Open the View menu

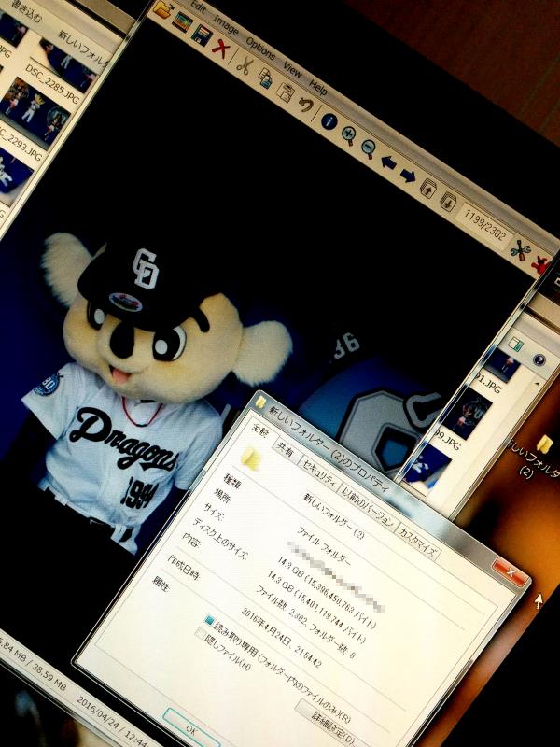coord(292,69)
